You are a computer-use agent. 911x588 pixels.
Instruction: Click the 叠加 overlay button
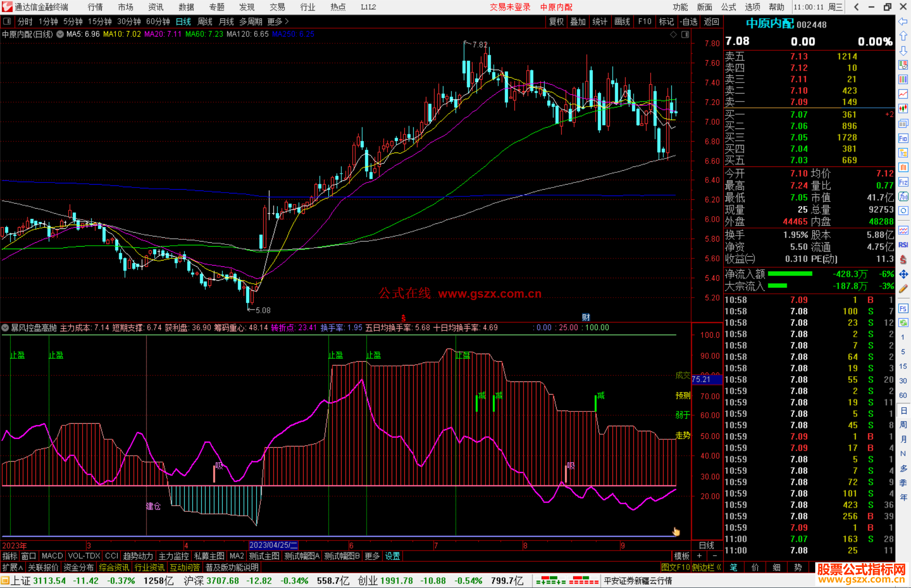point(578,21)
